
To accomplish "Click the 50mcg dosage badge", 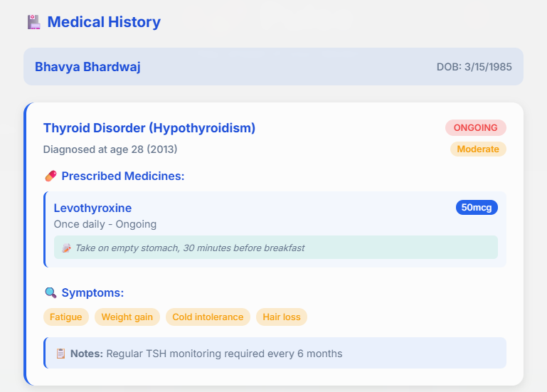I will coord(477,207).
